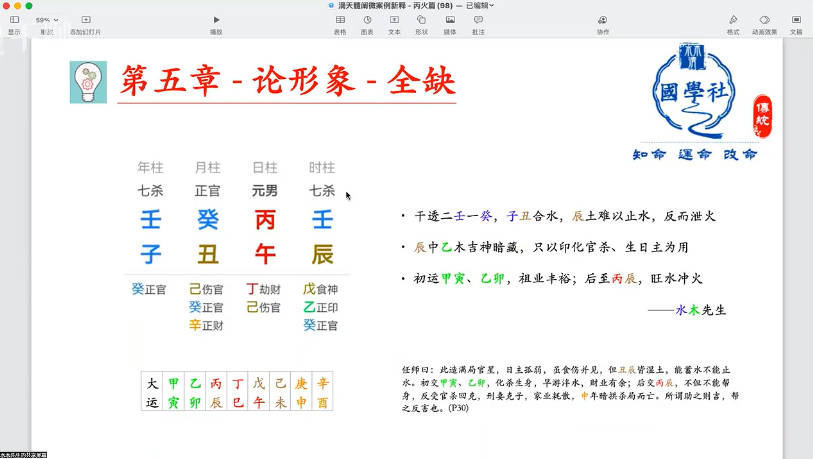Viewport: 813px width, 459px height.
Task: Open the Shape (形状) picker
Action: (x=421, y=20)
